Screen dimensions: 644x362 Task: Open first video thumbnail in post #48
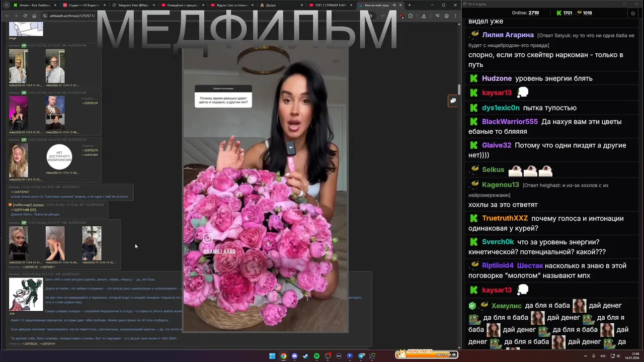click(x=18, y=243)
